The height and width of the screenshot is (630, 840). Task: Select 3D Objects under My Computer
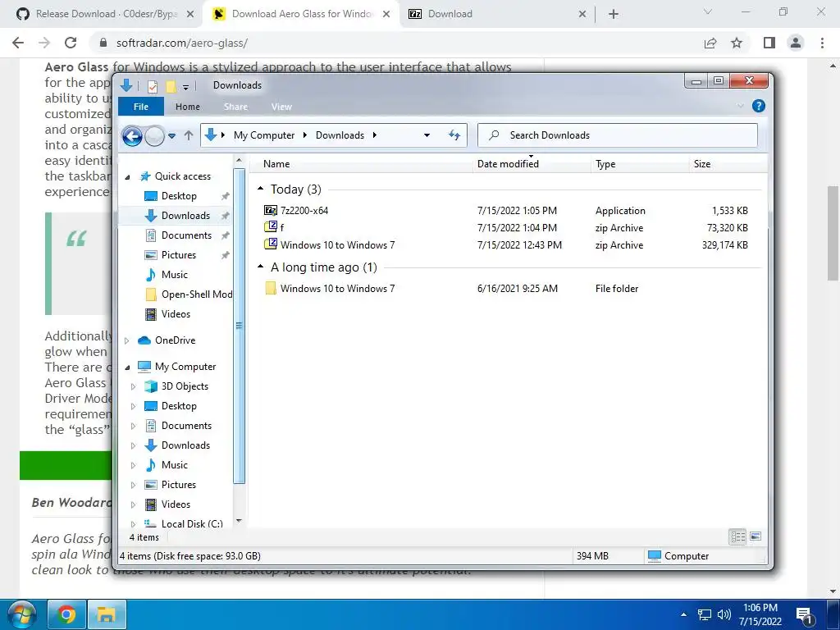(x=185, y=386)
